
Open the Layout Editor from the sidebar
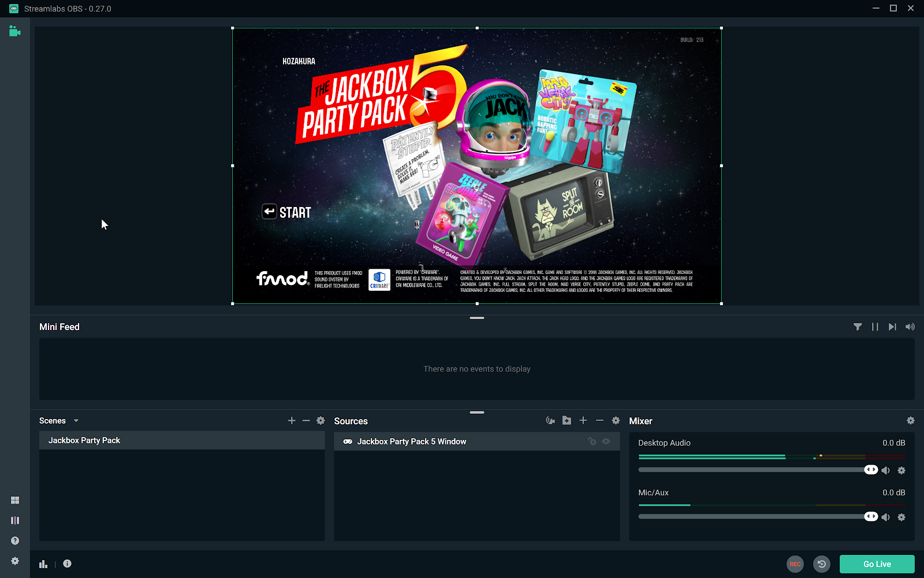15,500
